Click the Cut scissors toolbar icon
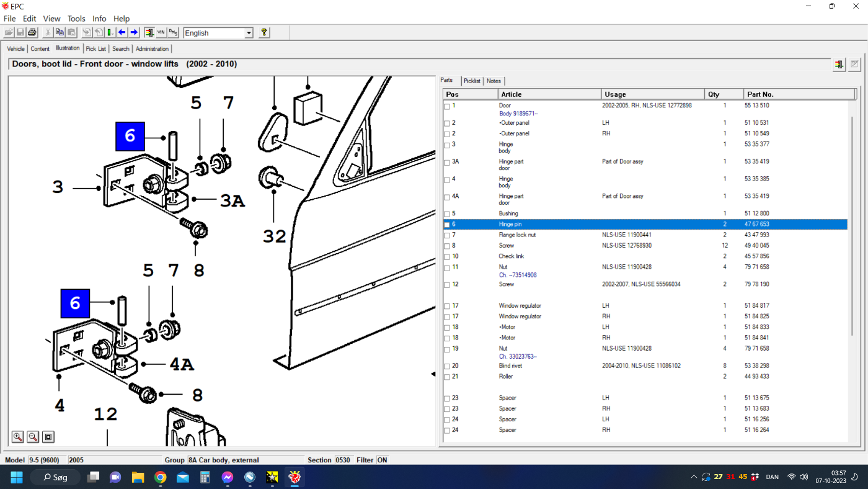Image resolution: width=868 pixels, height=489 pixels. (x=48, y=32)
